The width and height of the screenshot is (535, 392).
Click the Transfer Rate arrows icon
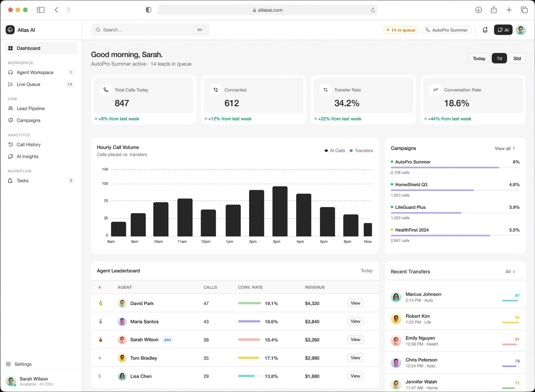click(x=325, y=90)
